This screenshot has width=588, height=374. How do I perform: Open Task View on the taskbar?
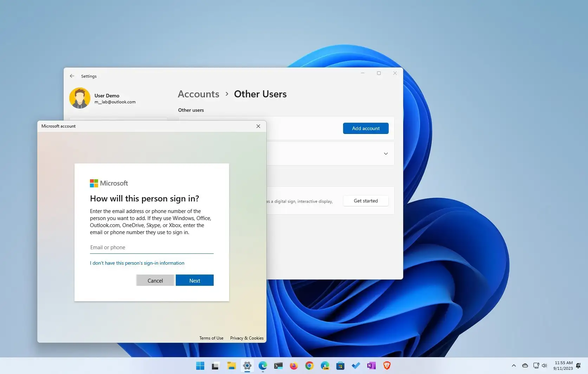click(x=215, y=366)
